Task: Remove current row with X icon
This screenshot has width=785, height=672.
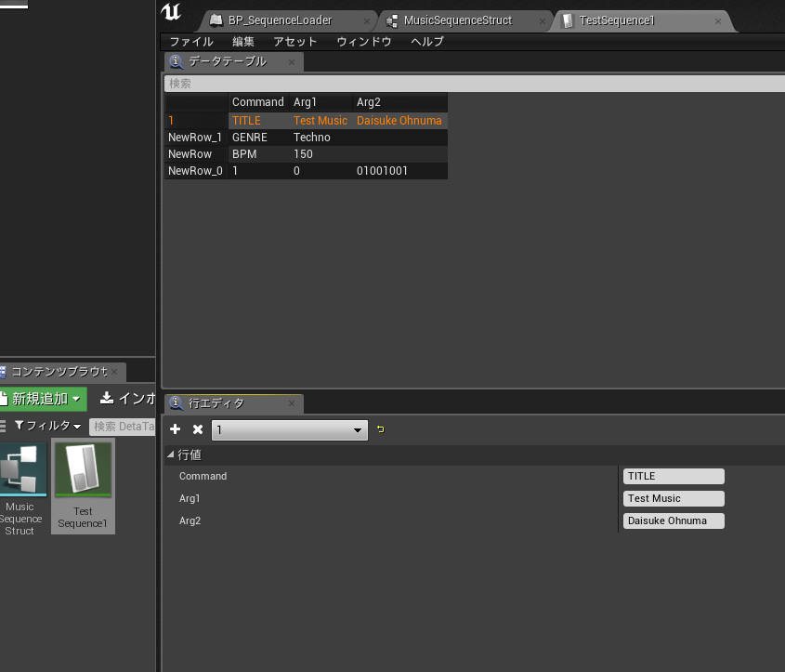Action: [198, 429]
